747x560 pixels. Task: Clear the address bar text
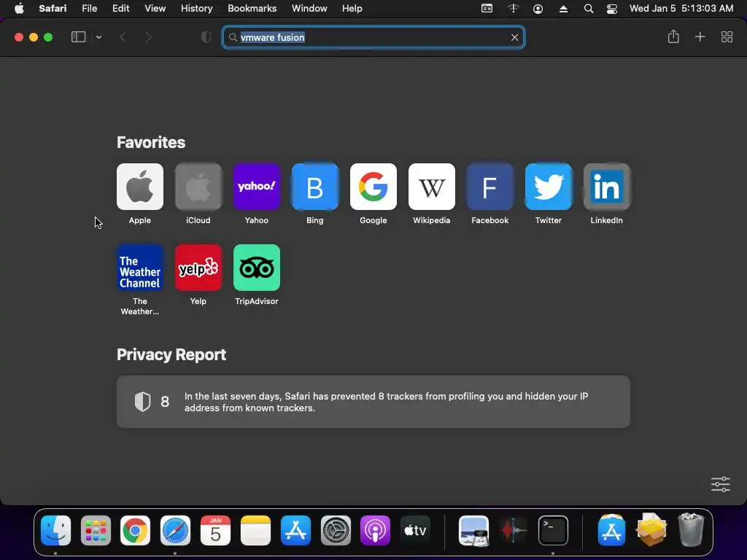(514, 37)
